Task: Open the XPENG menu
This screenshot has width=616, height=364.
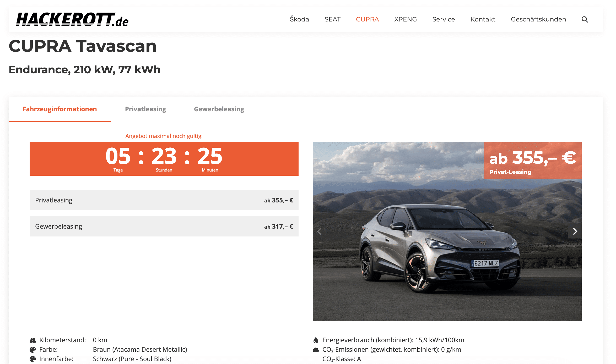Action: pyautogui.click(x=406, y=19)
